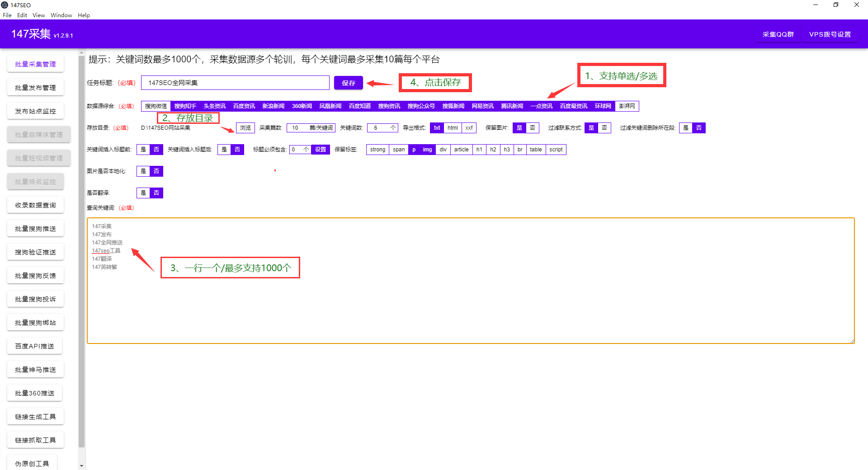The height and width of the screenshot is (470, 868).
Task: Click the 关键词数 stepper field
Action: tap(382, 128)
